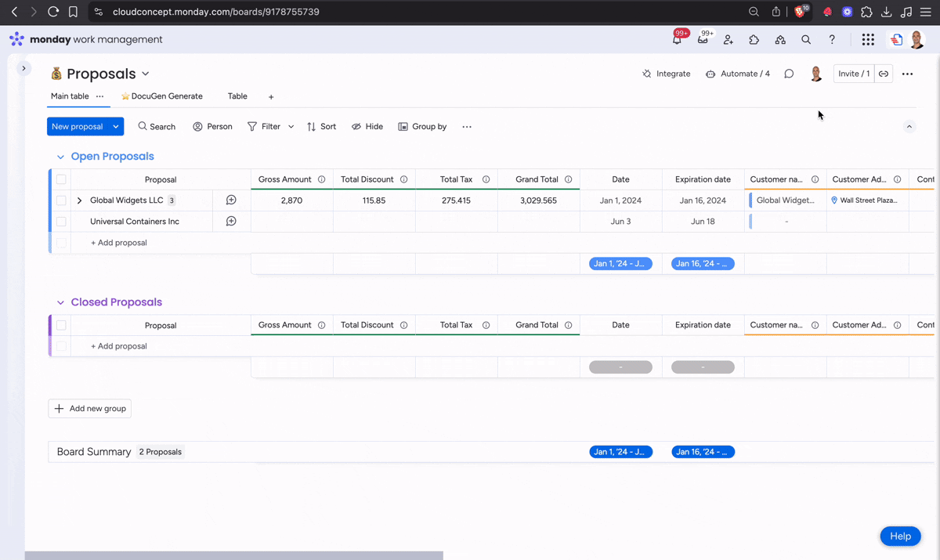Screen dimensions: 940x560
Task: Click Wall Street Plaza address cell
Action: (867, 201)
